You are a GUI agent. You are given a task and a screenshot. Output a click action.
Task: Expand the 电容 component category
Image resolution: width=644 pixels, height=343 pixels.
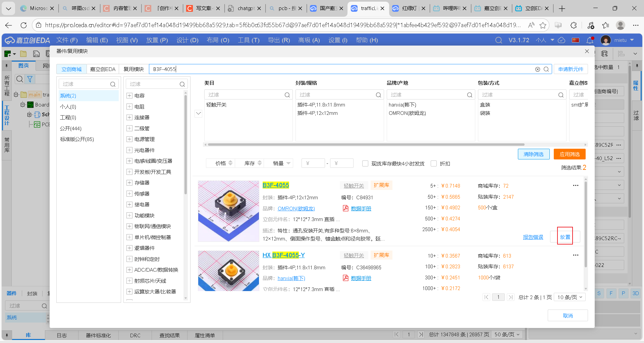pos(129,95)
